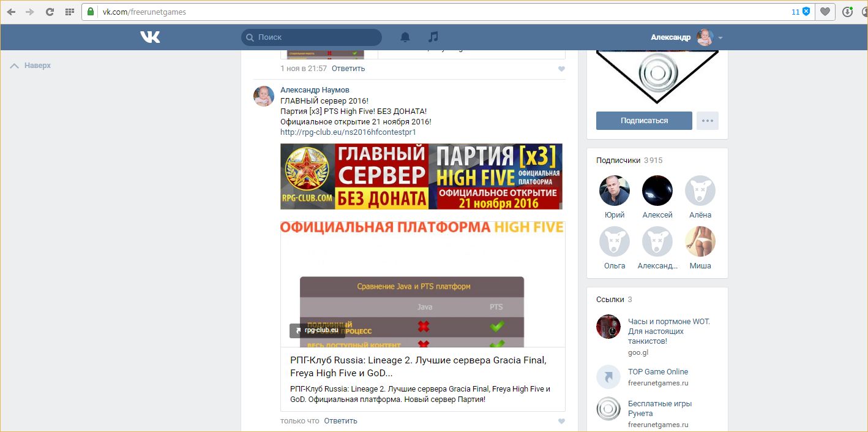868x432 pixels.
Task: Open the TOP Game Online link
Action: [x=658, y=372]
